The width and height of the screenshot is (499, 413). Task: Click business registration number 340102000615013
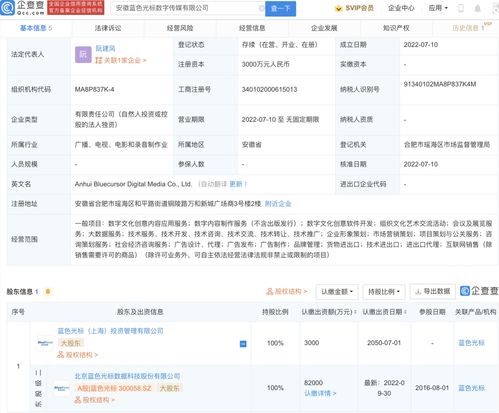click(269, 89)
